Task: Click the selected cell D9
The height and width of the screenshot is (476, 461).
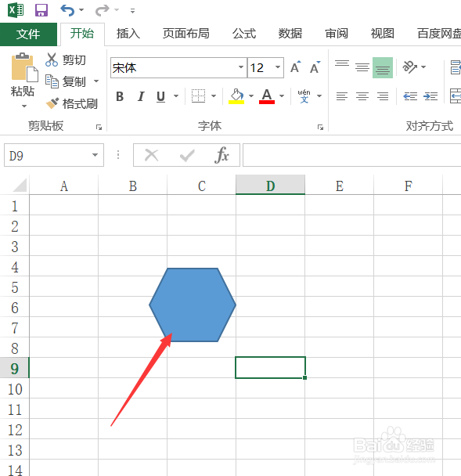Action: (x=270, y=368)
